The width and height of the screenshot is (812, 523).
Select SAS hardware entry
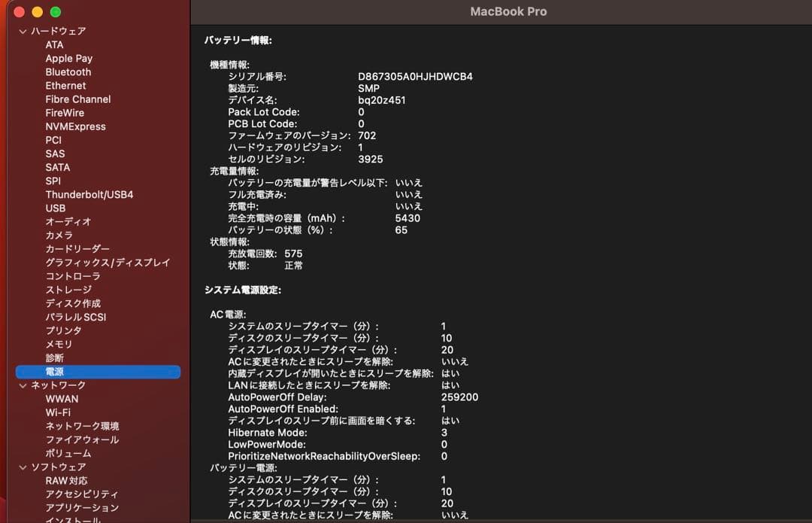55,154
